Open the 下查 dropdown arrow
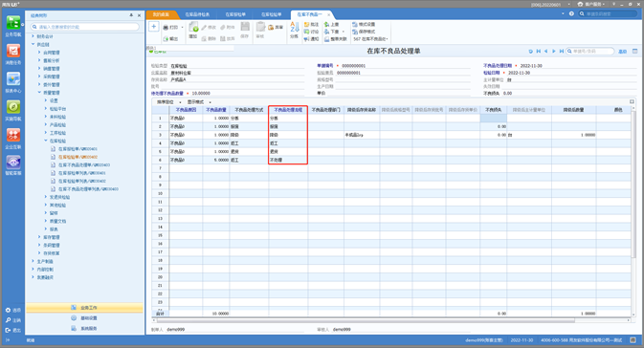Viewport: 644px width, 348px height. (x=344, y=32)
